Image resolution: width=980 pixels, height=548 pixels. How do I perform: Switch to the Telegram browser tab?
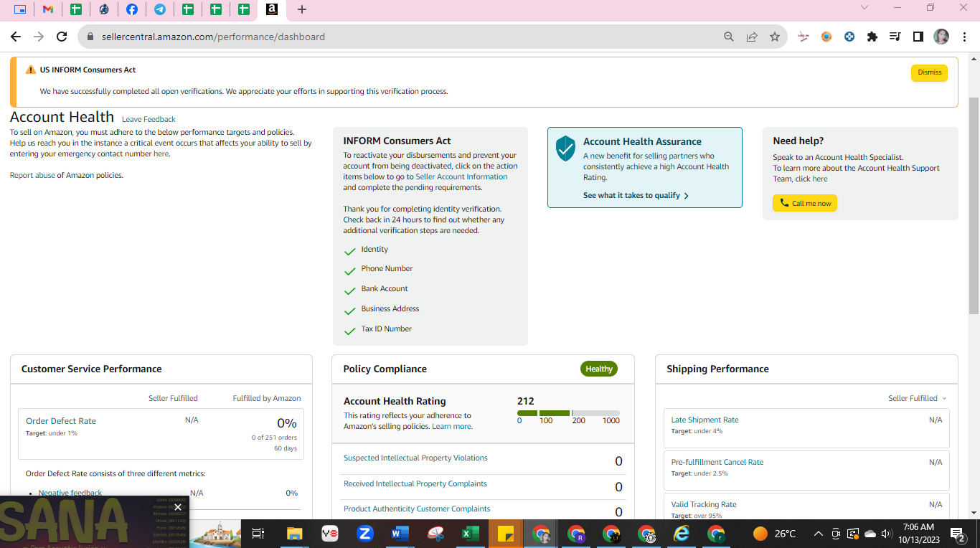click(160, 9)
